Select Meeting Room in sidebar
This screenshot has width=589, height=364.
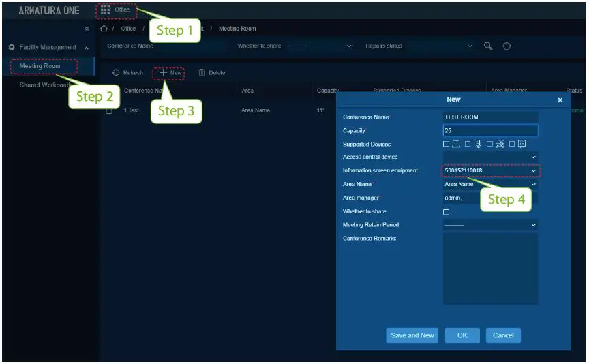[40, 66]
